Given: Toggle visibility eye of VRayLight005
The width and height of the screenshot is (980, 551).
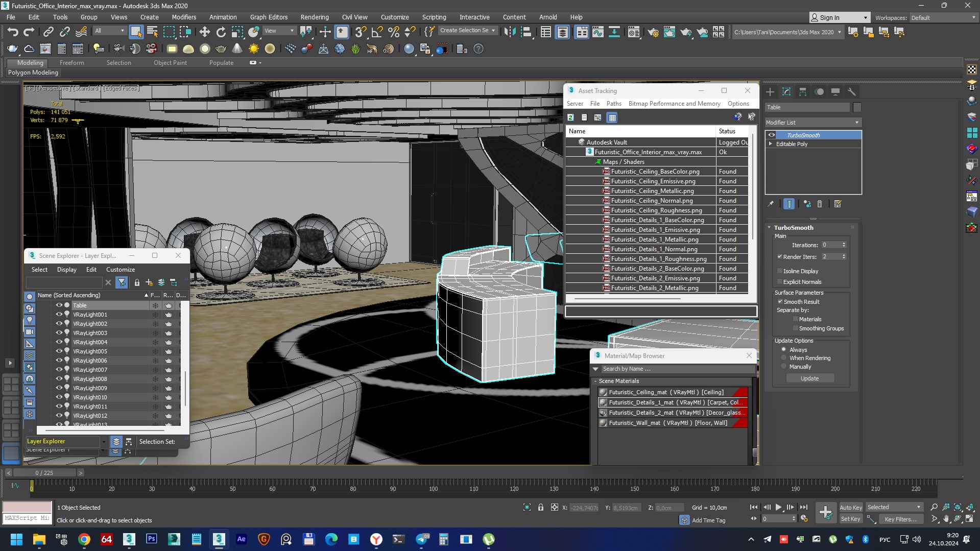Looking at the screenshot, I should (x=59, y=351).
